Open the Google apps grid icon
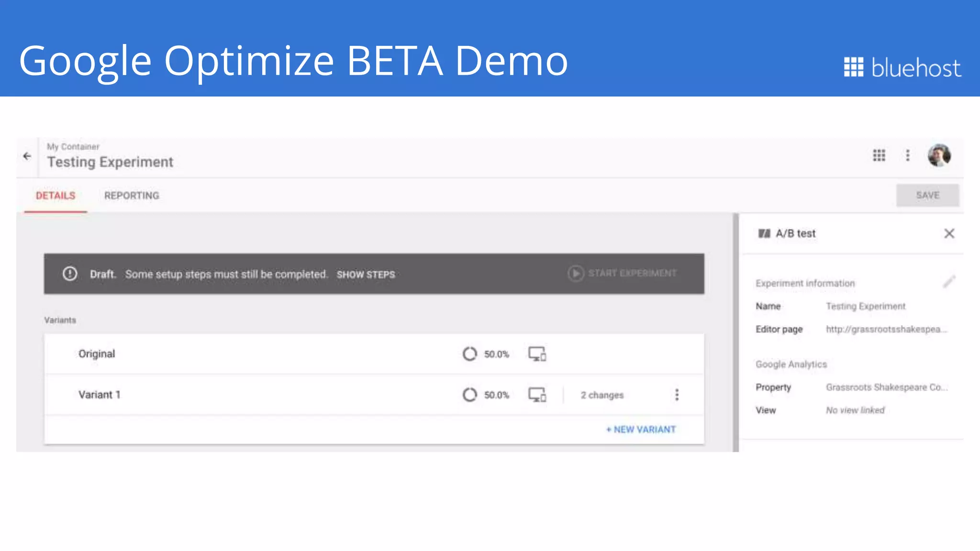The image size is (980, 551). coord(879,155)
